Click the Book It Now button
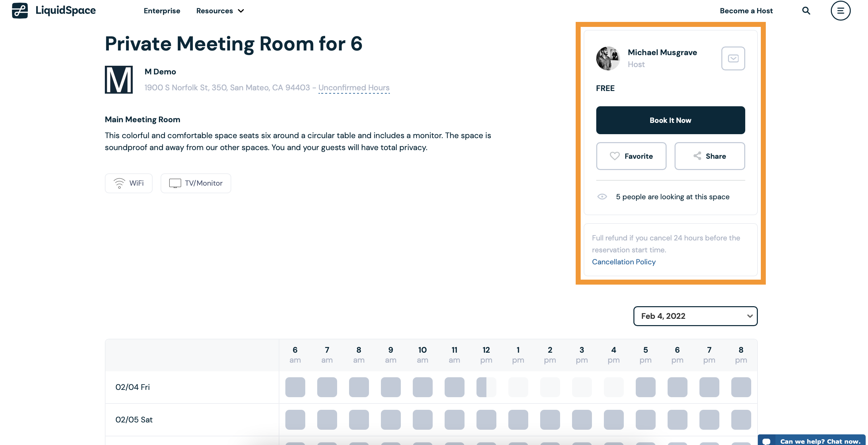 pos(670,120)
